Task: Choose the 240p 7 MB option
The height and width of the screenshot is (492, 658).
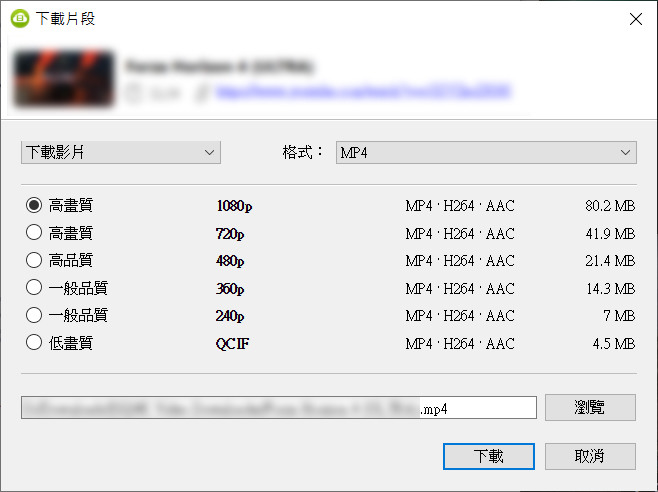Action: 34,315
